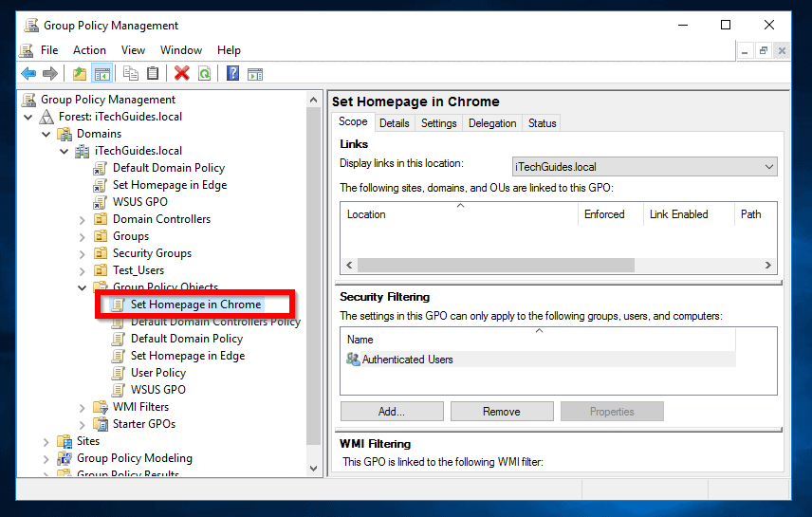Expand the WMI Filters node

tap(82, 408)
